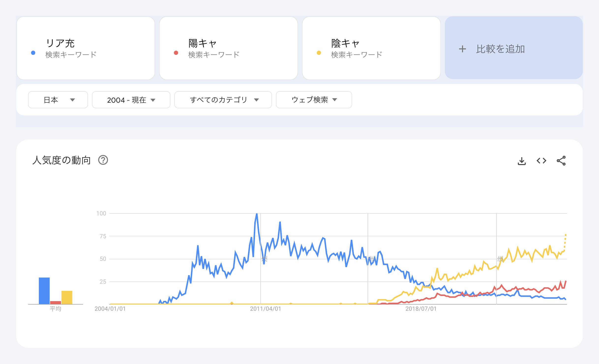Open the 2004 - 現在 time range dropdown

tap(131, 100)
